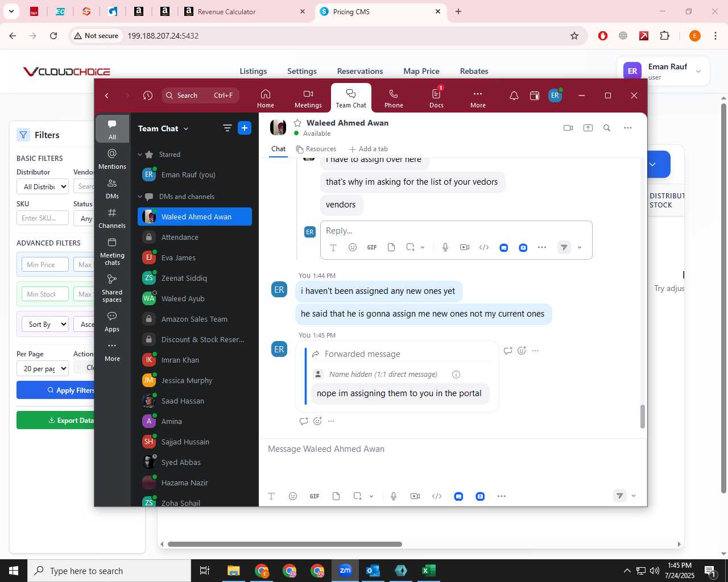Open File Explorer from the taskbar
Viewport: 728px width, 582px height.
(234, 571)
